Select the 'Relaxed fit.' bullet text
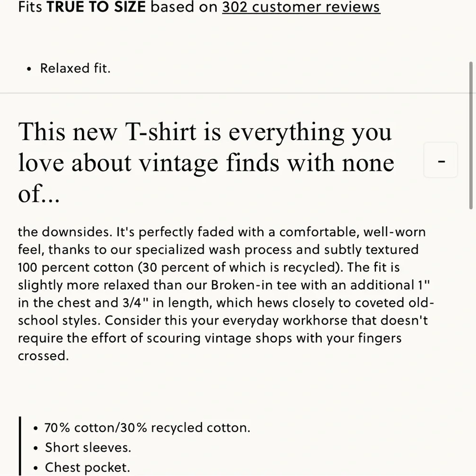 point(75,68)
